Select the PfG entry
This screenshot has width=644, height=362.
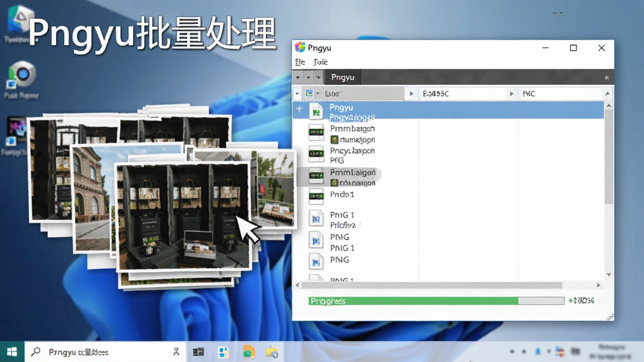tap(337, 160)
